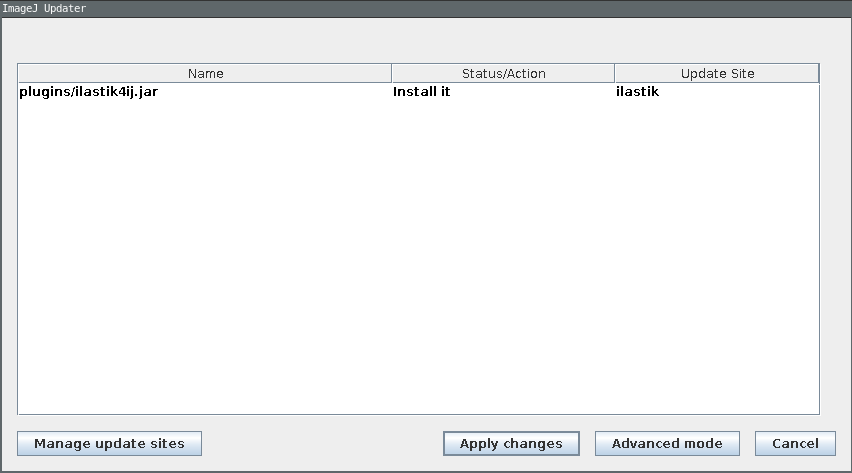The width and height of the screenshot is (852, 473).
Task: Cancel the ImageJ Updater dialog
Action: (x=795, y=444)
